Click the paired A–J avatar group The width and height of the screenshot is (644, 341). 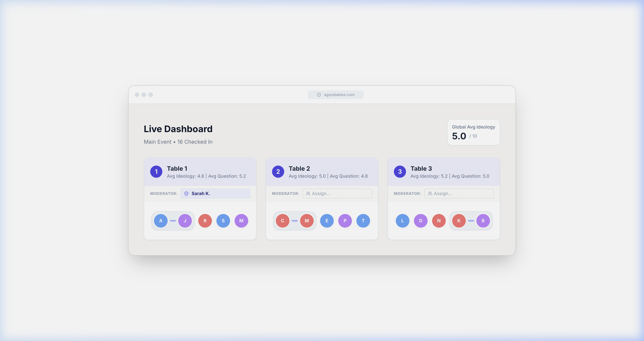[173, 221]
